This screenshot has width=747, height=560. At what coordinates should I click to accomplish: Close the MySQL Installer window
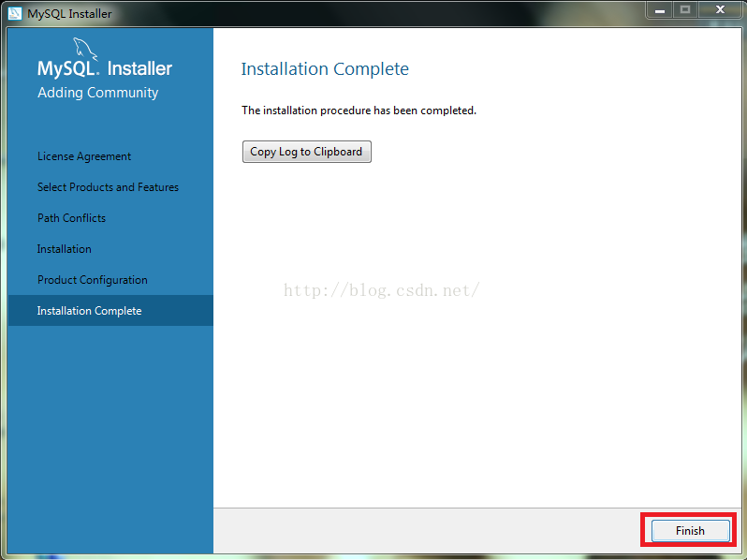[x=720, y=9]
